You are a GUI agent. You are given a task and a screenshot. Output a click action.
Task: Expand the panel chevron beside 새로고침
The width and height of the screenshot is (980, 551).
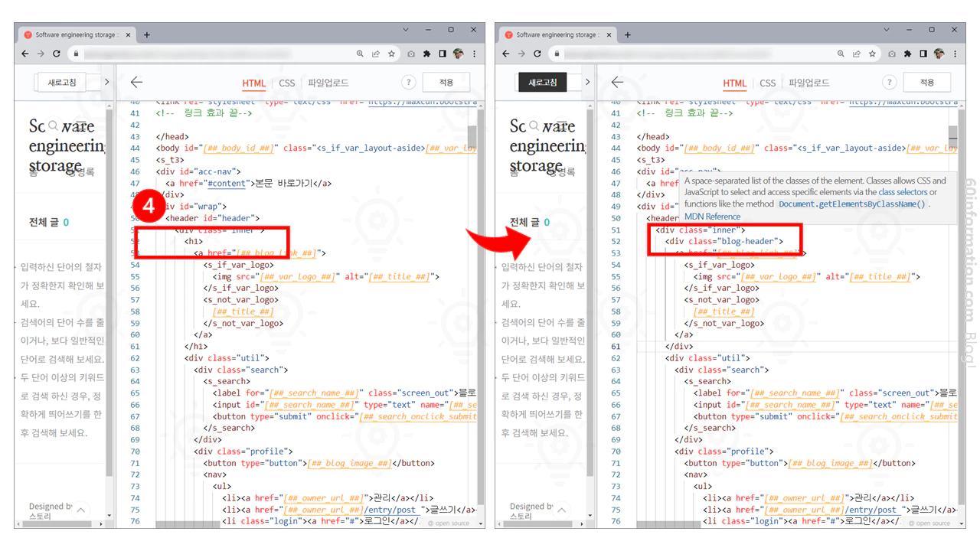[106, 82]
